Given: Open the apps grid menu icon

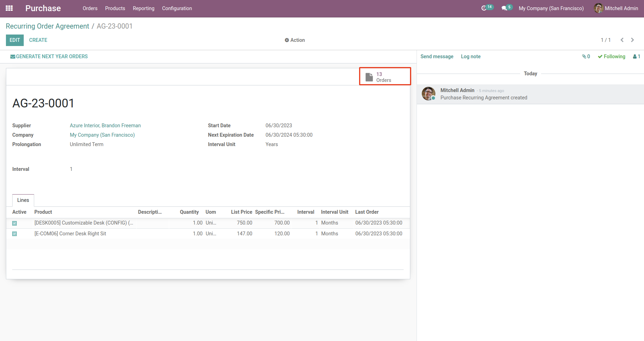Looking at the screenshot, I should pos(9,8).
